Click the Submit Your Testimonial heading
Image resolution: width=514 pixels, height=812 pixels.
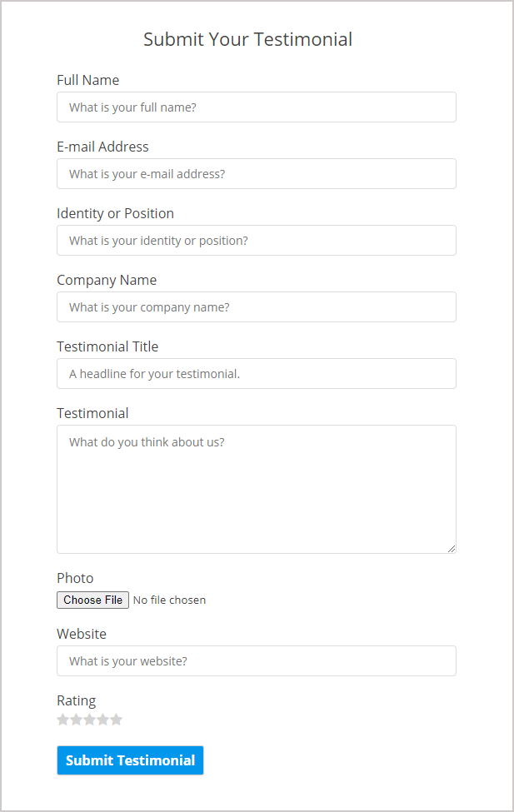point(247,39)
